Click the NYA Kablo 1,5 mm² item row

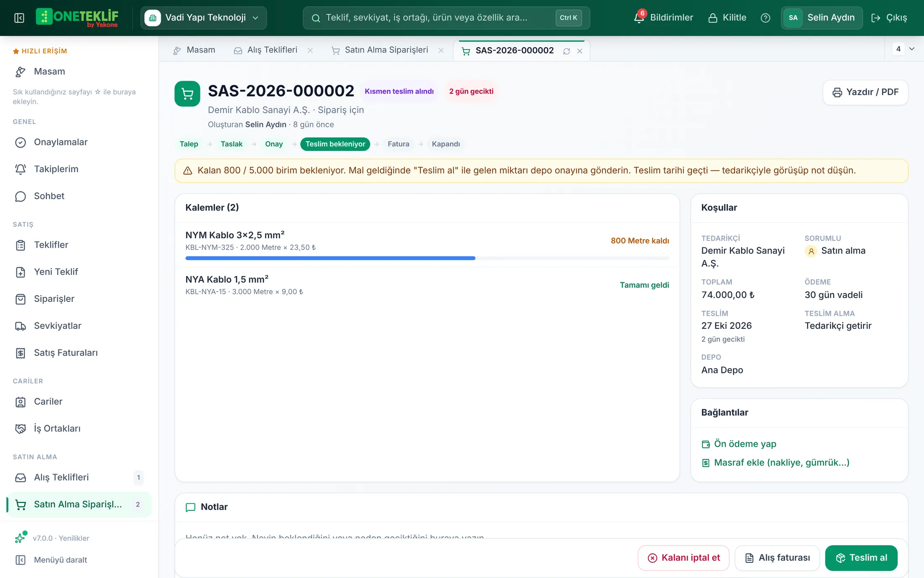pyautogui.click(x=427, y=285)
